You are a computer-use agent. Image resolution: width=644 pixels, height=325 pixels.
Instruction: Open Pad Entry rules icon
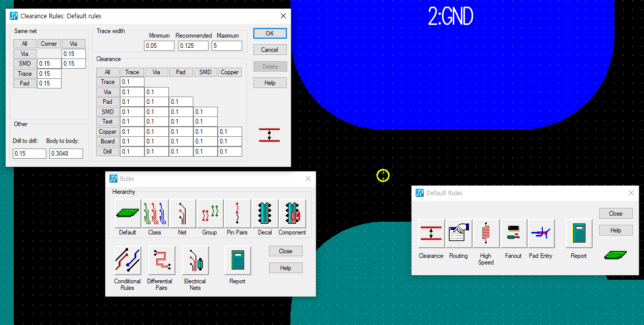541,234
